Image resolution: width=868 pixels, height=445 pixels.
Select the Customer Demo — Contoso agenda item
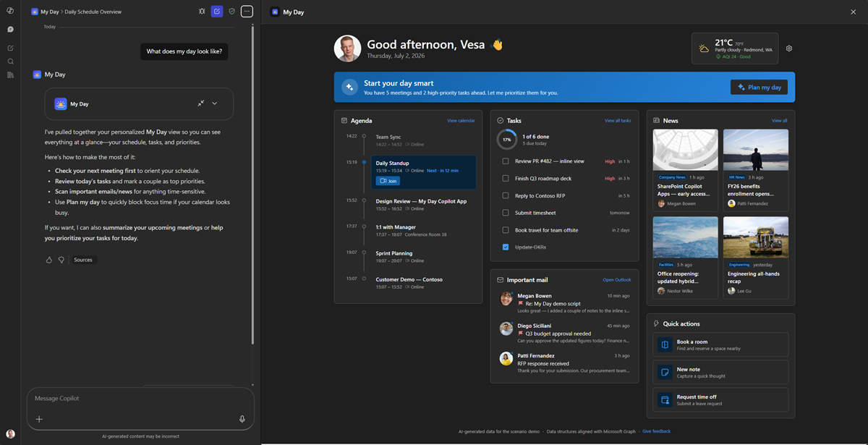tap(424, 283)
